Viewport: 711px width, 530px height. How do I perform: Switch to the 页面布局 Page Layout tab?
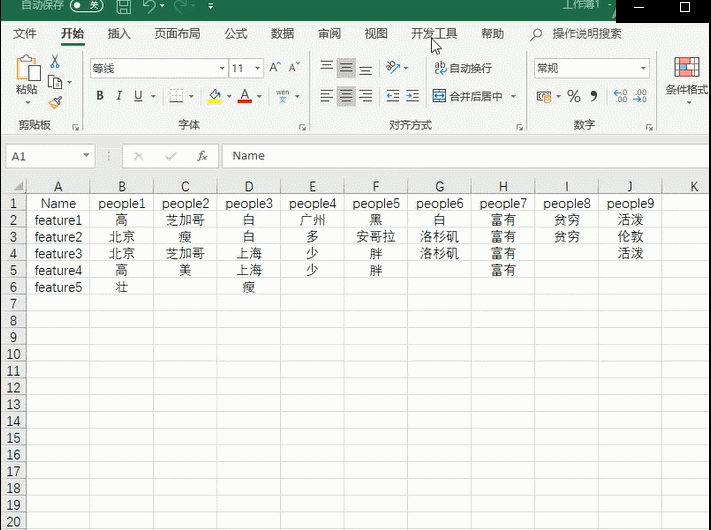coord(177,34)
